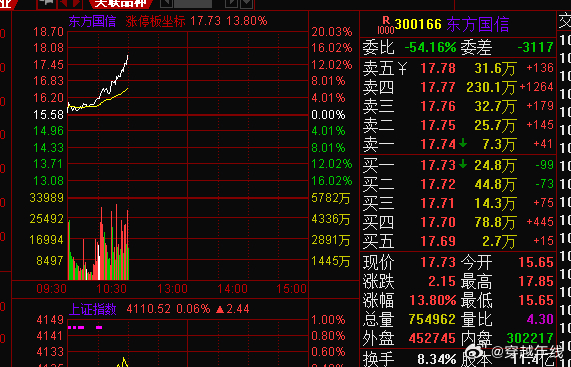Click the 10:30 time axis label
This screenshot has height=367, width=571.
tap(111, 289)
